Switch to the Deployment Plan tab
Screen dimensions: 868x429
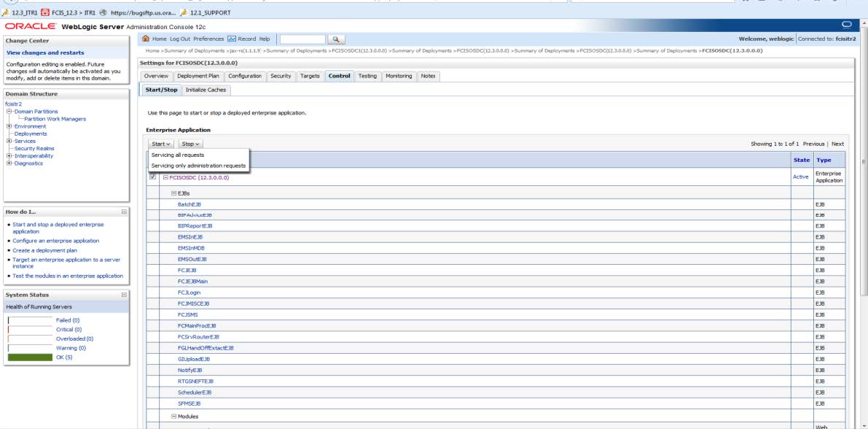pyautogui.click(x=198, y=76)
